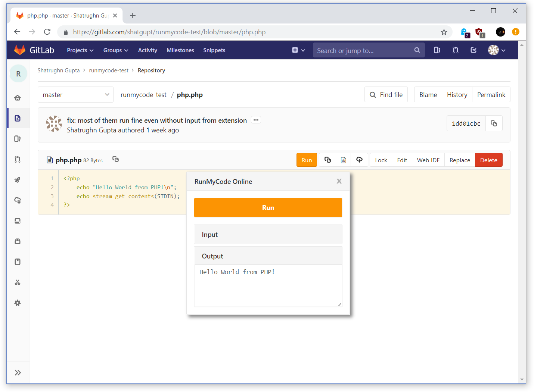
Task: Open Shatrughn Gupta breadcrumb link
Action: tap(59, 70)
